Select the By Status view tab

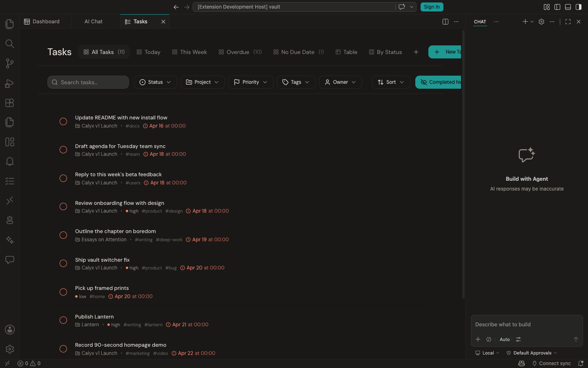coord(385,52)
